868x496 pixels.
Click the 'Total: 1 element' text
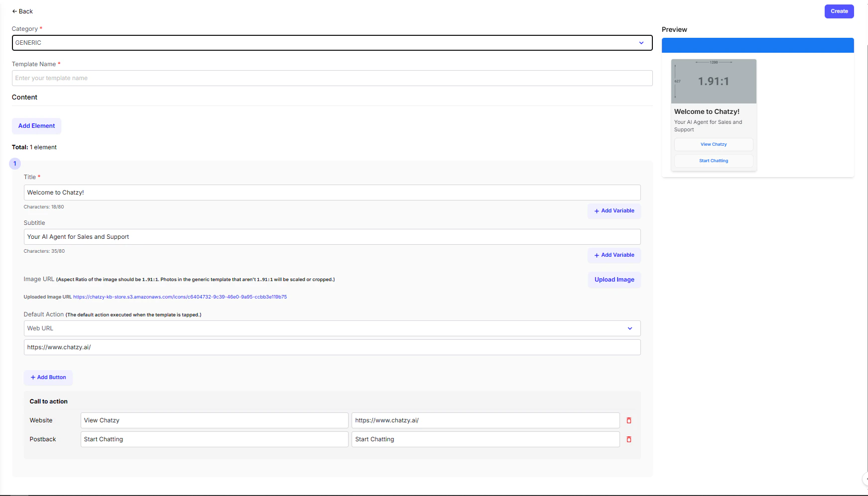[34, 147]
